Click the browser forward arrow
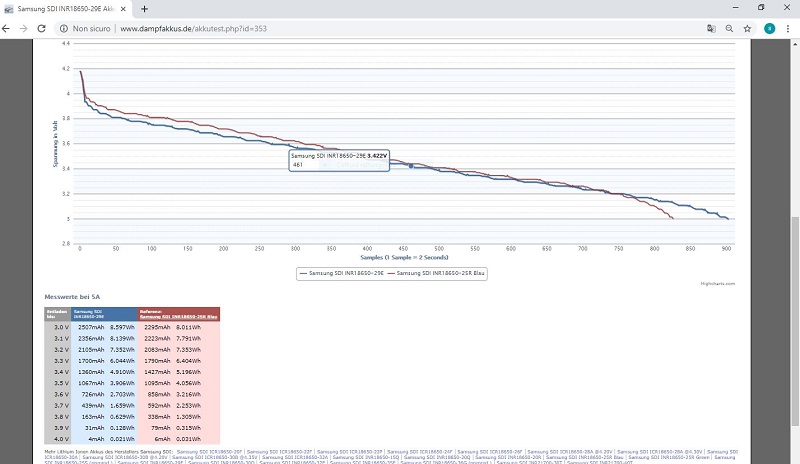This screenshot has width=800, height=464. tap(23, 29)
